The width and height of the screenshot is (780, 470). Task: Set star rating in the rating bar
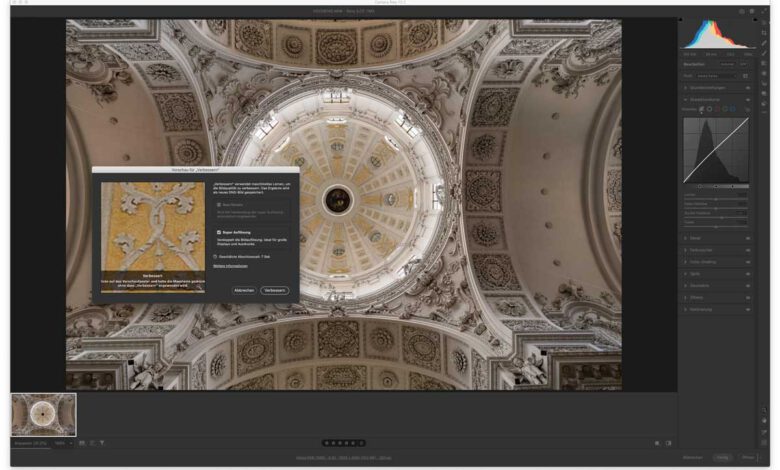(x=344, y=443)
